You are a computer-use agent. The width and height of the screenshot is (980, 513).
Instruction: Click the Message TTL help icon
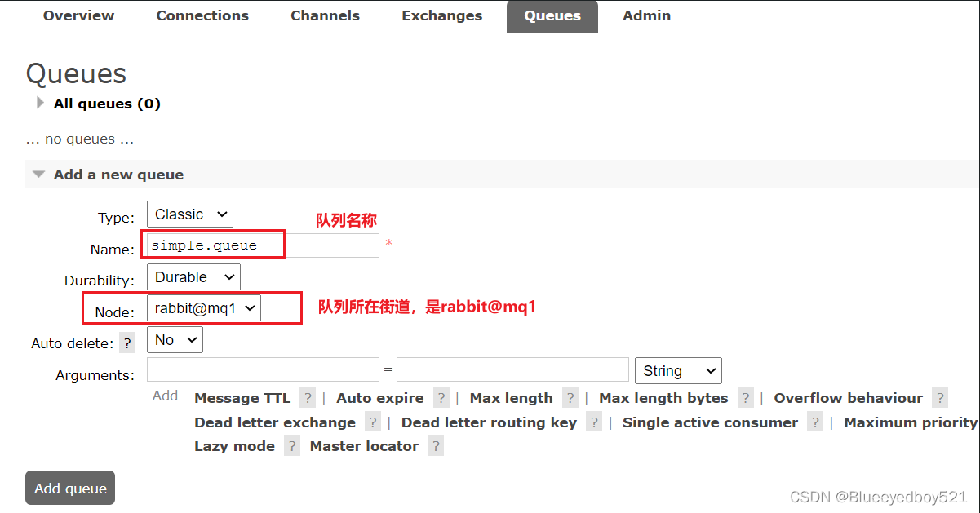pyautogui.click(x=308, y=398)
